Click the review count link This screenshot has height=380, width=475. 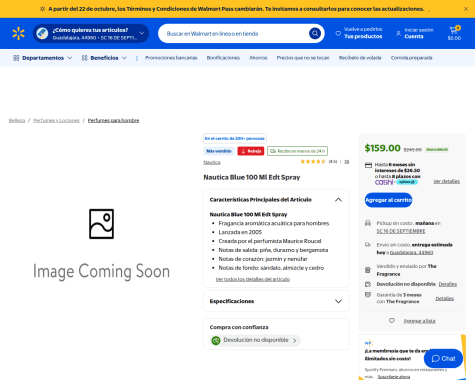pos(347,162)
